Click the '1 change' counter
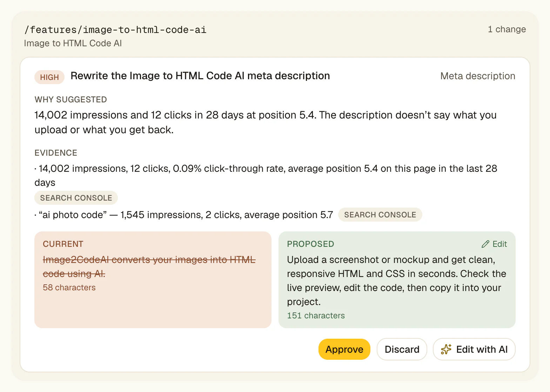This screenshot has height=392, width=550. [507, 29]
